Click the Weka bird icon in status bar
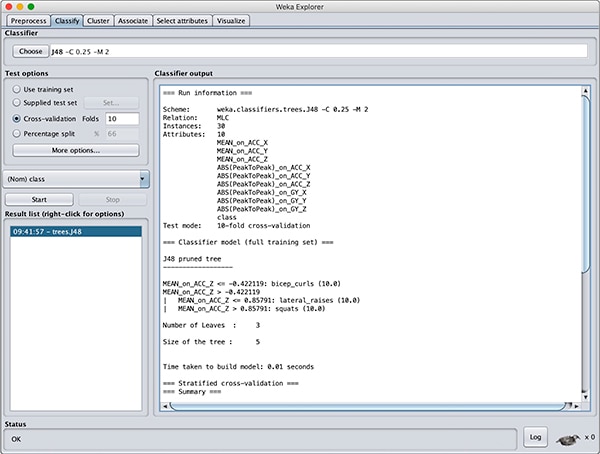The width and height of the screenshot is (600, 454). pos(570,437)
